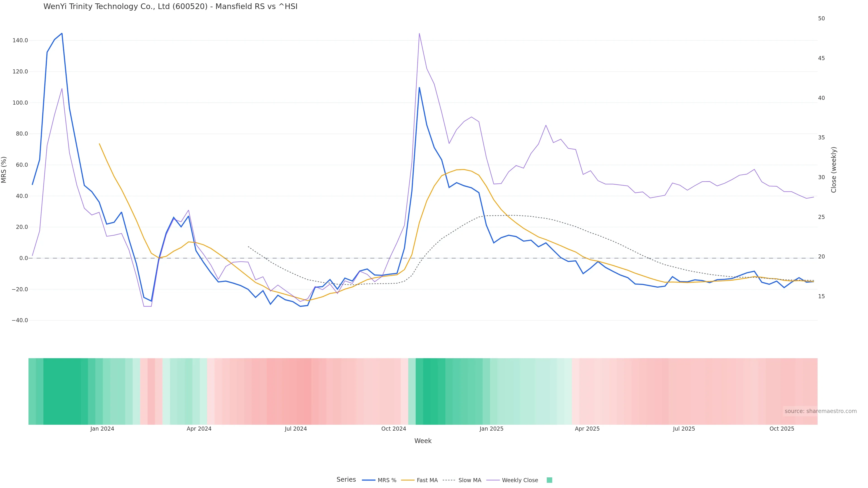Click the Jan 2024 x-axis label
868x488 pixels.
tap(102, 429)
